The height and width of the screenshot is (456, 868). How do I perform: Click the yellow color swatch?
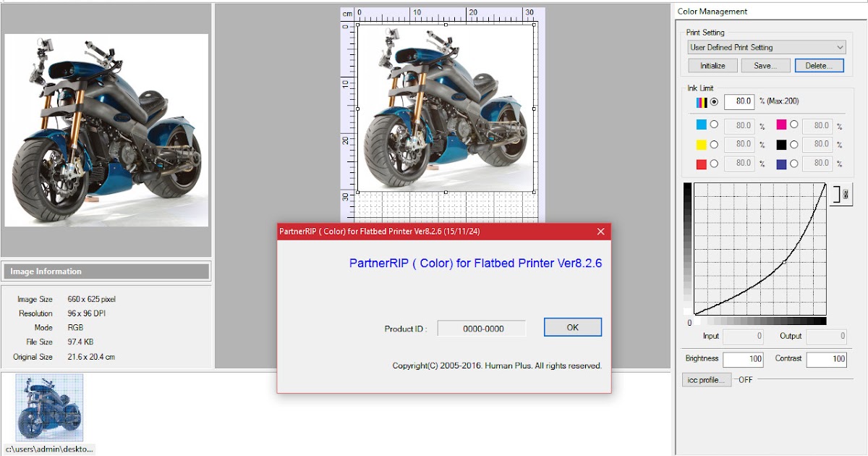[x=701, y=145]
